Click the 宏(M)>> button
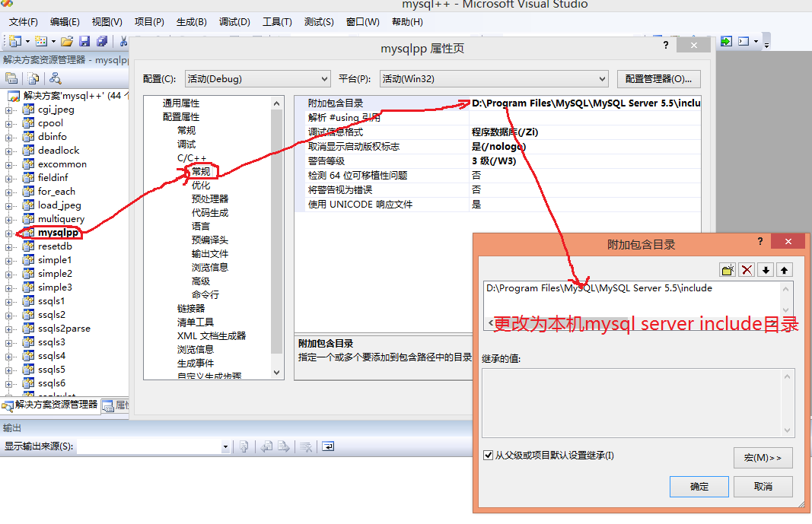The image size is (812, 524). (x=763, y=457)
